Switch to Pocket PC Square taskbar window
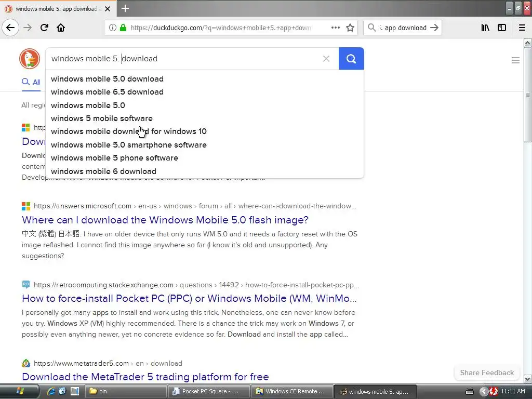This screenshot has height=399, width=532. tap(209, 391)
